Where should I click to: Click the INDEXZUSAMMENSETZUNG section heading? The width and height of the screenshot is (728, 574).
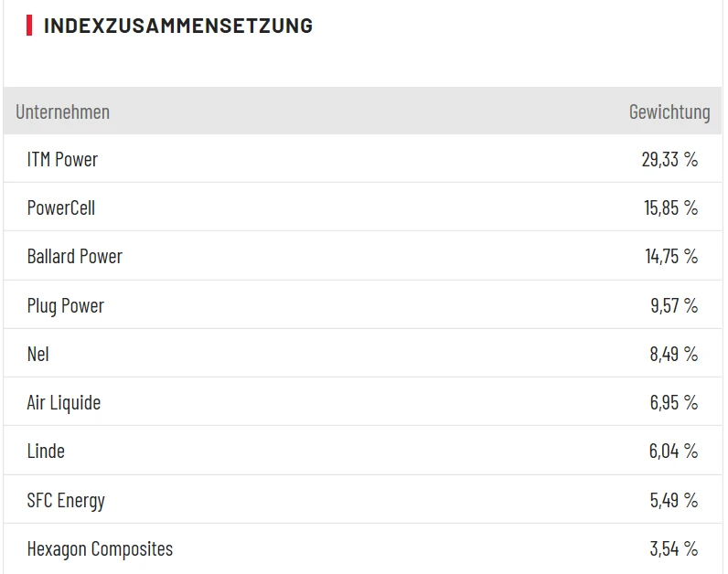pos(177,26)
